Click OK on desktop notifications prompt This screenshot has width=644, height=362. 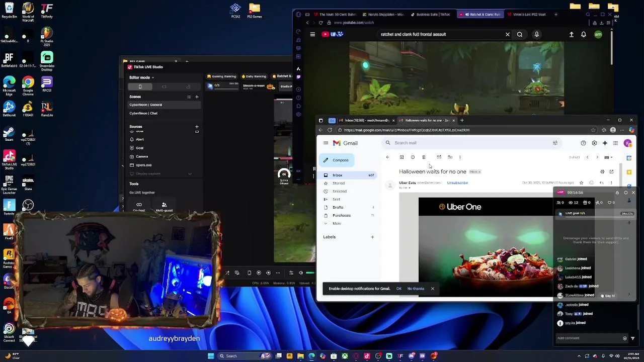point(399,289)
